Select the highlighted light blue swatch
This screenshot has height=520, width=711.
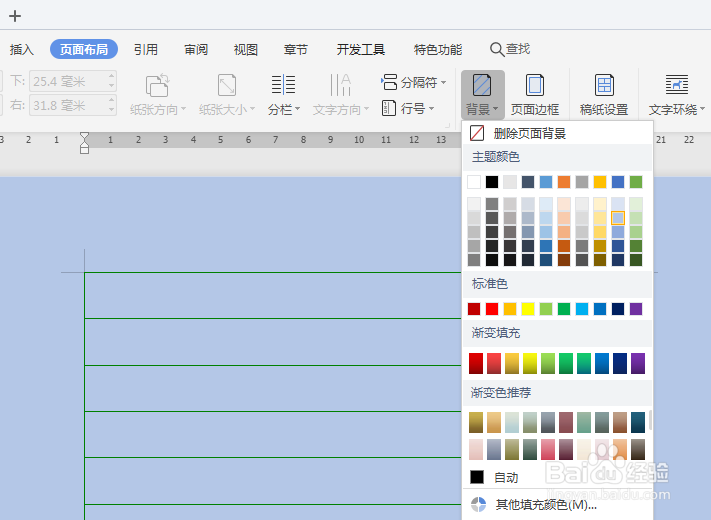pyautogui.click(x=618, y=218)
